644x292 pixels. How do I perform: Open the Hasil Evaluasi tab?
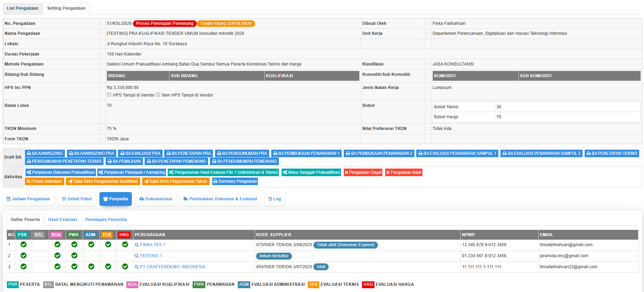(62, 220)
